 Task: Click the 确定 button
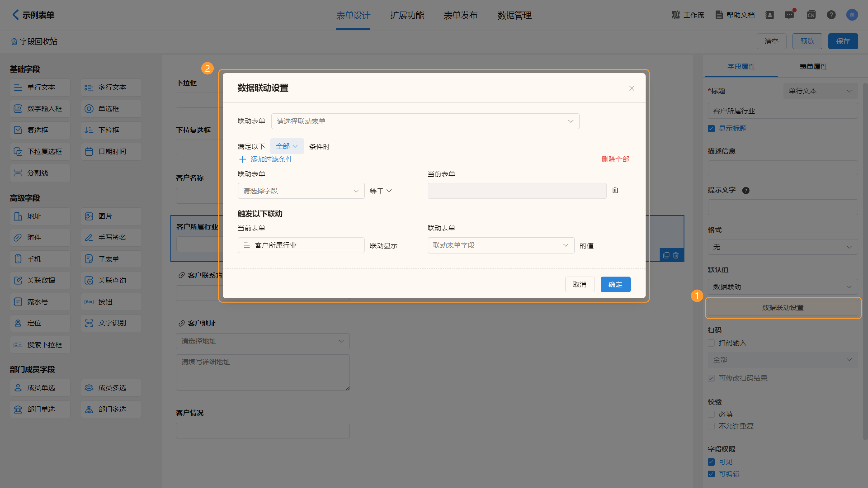[x=615, y=284]
